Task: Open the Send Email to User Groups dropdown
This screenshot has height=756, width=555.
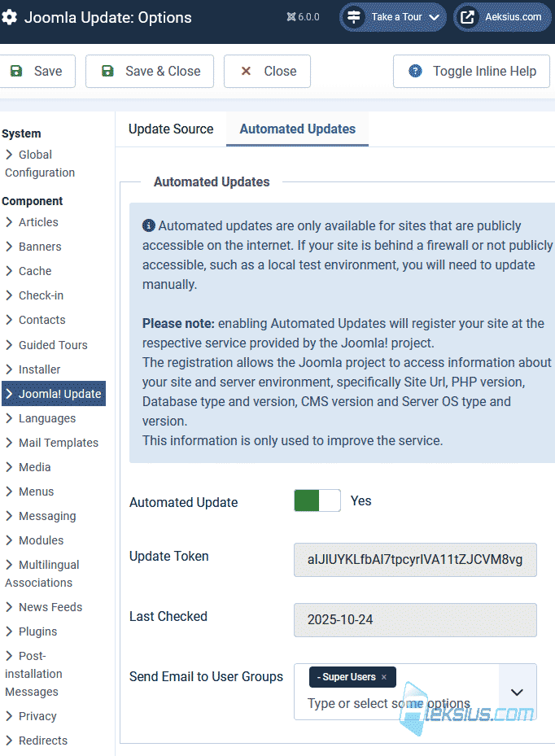Action: point(517,693)
